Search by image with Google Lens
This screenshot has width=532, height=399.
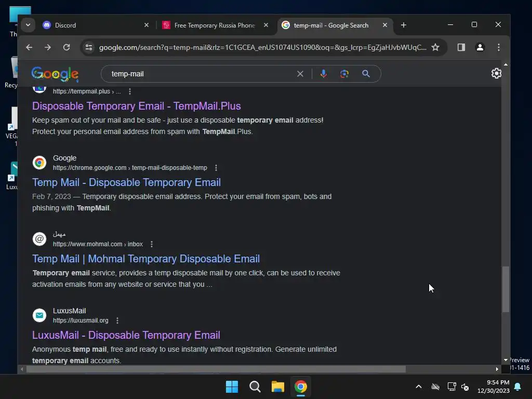point(344,74)
